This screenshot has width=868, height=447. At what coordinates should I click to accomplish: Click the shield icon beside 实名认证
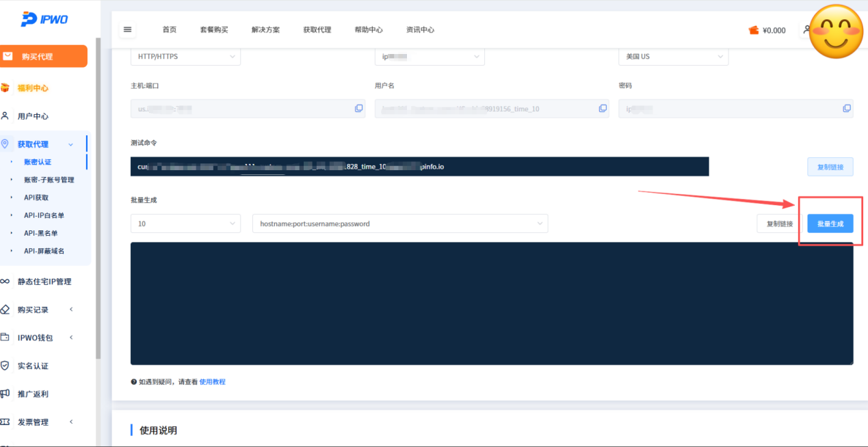tap(5, 366)
